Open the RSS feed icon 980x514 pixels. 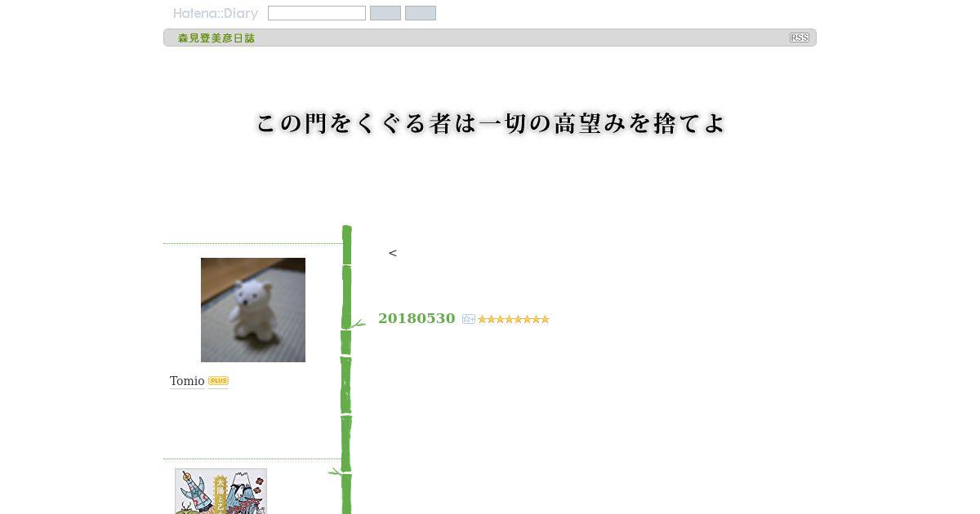pos(800,38)
